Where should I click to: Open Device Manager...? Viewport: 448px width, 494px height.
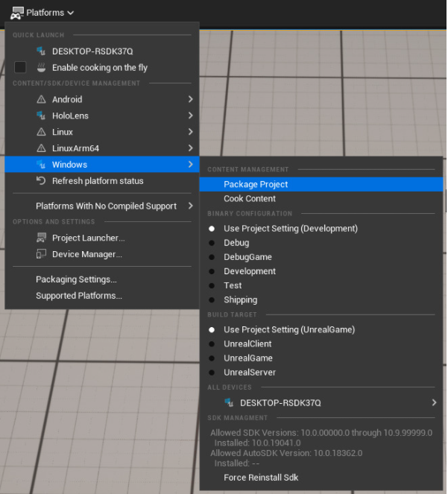coord(102,254)
